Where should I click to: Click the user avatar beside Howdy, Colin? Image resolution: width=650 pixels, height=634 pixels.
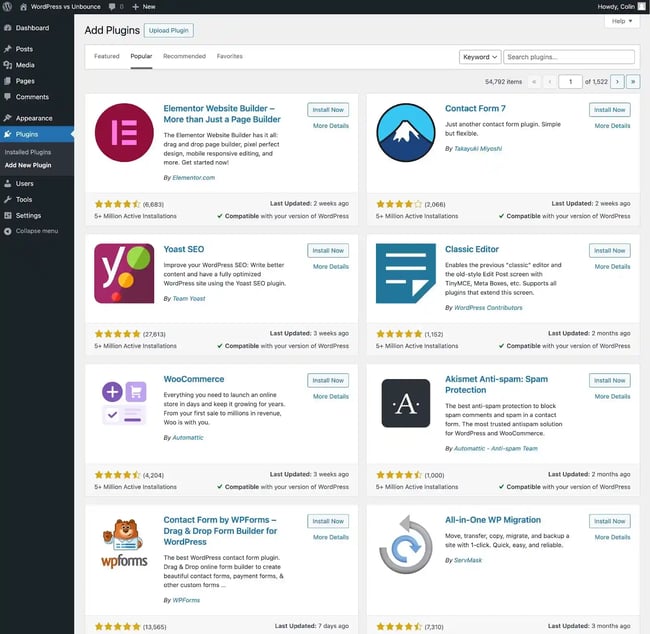coord(641,7)
